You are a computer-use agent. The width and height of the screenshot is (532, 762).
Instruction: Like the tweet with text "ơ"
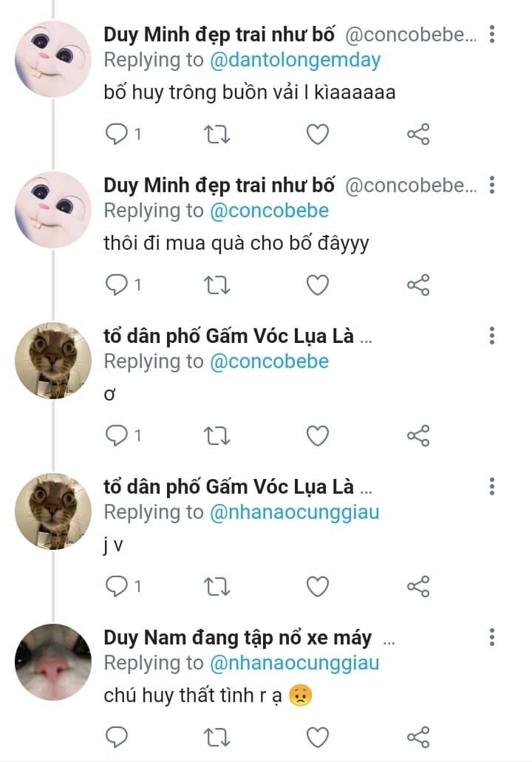coord(318,435)
